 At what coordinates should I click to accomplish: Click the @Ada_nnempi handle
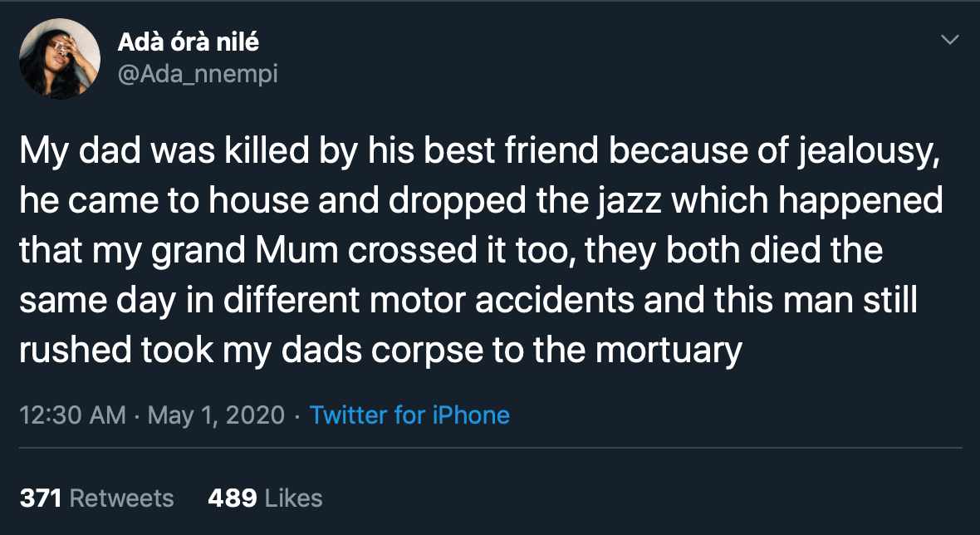point(198,74)
